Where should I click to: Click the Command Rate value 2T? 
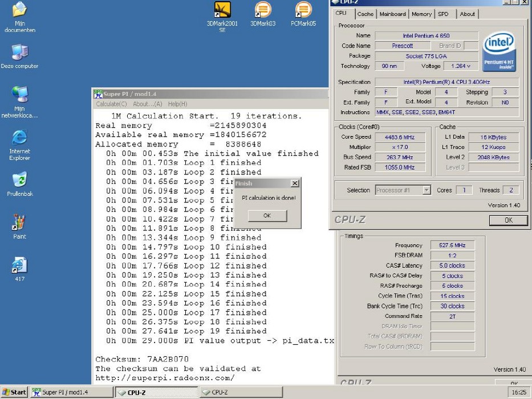tap(452, 316)
